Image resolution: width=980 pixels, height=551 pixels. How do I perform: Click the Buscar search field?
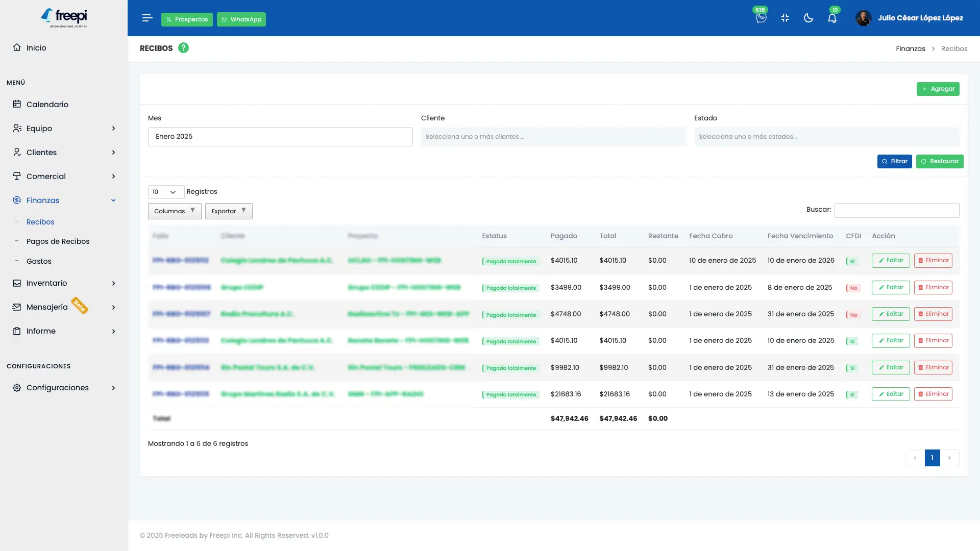click(x=896, y=210)
